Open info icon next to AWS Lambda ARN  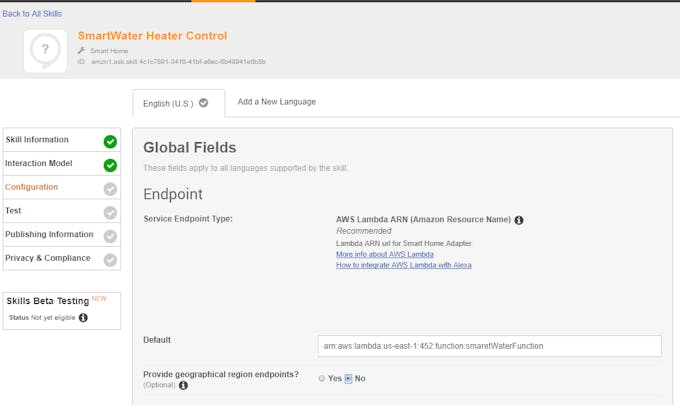[x=519, y=220]
